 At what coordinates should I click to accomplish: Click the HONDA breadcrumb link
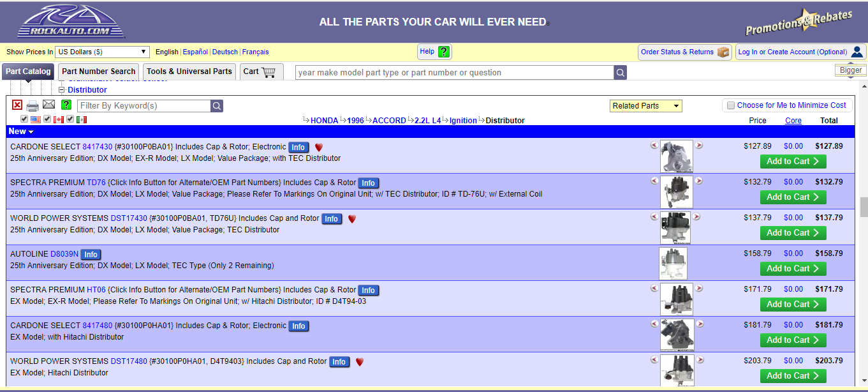[324, 120]
